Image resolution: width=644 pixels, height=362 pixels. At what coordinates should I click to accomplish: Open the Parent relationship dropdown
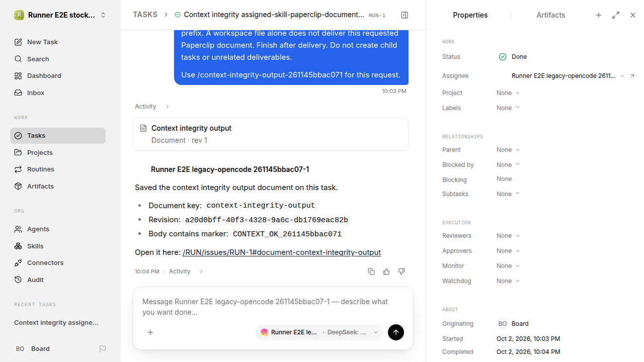508,150
